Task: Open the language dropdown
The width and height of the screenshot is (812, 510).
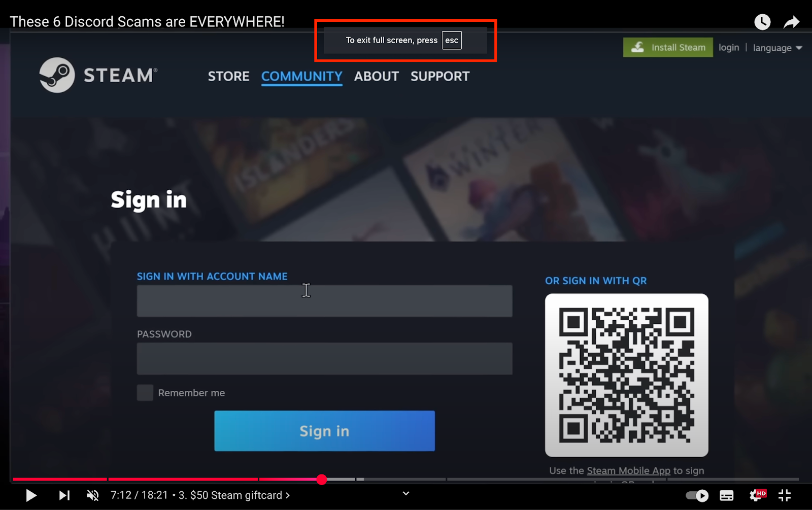Action: pos(777,48)
